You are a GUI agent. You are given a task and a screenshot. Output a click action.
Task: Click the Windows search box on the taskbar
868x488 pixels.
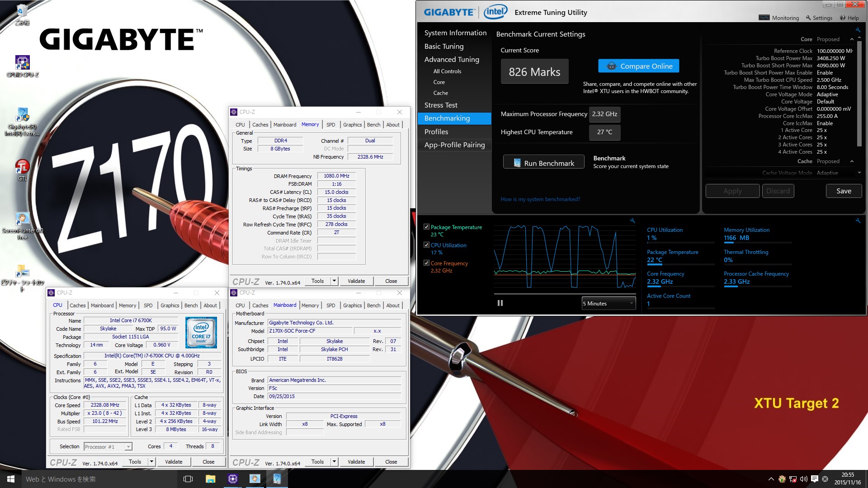[x=99, y=479]
